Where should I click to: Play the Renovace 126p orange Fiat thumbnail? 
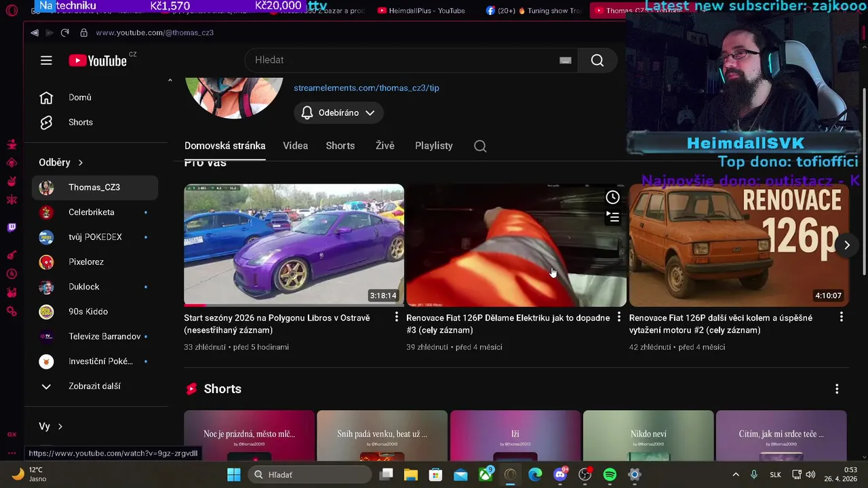[738, 245]
